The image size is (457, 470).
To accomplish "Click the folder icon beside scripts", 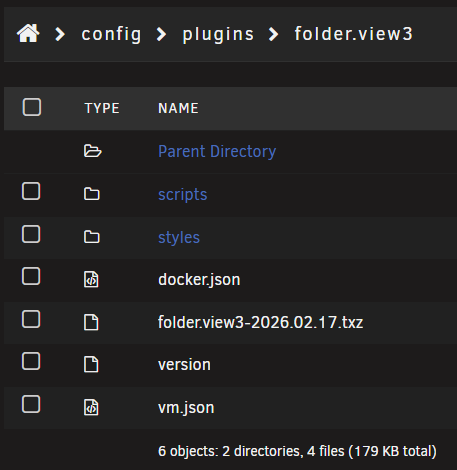I will (92, 194).
